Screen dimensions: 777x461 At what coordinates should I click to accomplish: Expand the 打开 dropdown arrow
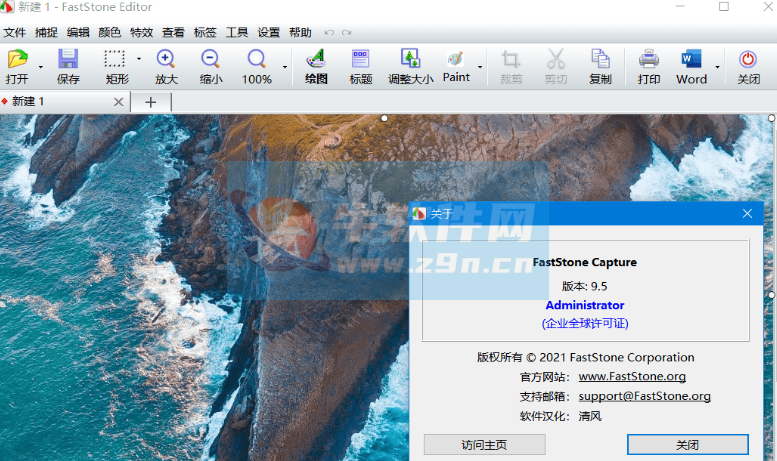(x=41, y=67)
